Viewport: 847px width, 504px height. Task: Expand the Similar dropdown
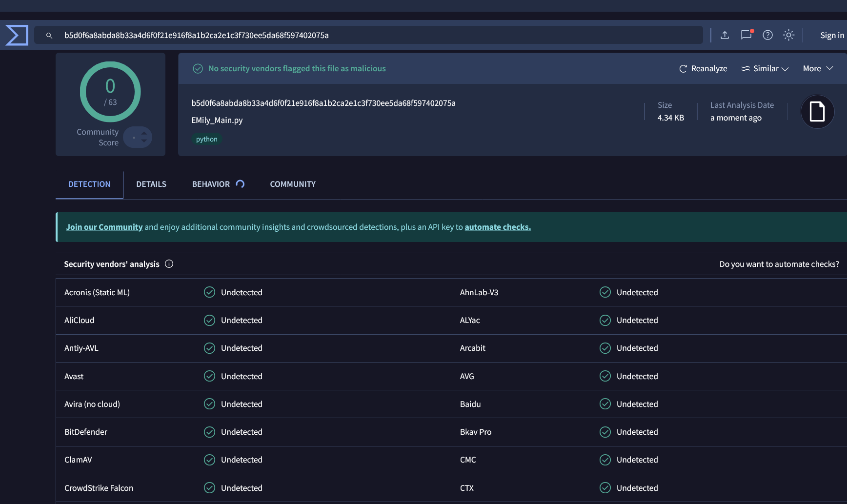[x=765, y=69]
